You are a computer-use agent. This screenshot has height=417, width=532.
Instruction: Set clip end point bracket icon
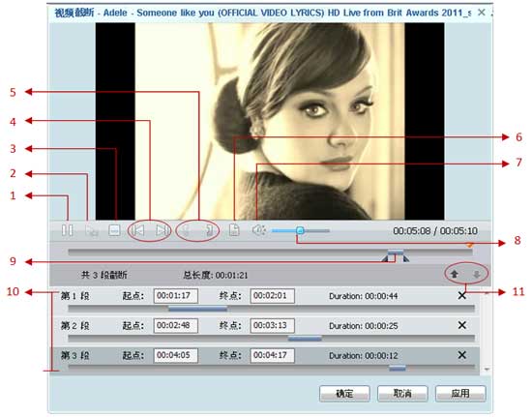click(210, 230)
